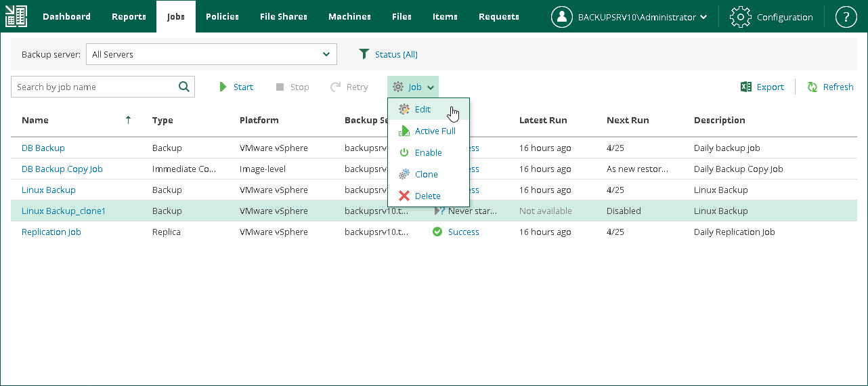Screen dimensions: 868x386
Task: Click the Retry arrow icon
Action: [335, 87]
